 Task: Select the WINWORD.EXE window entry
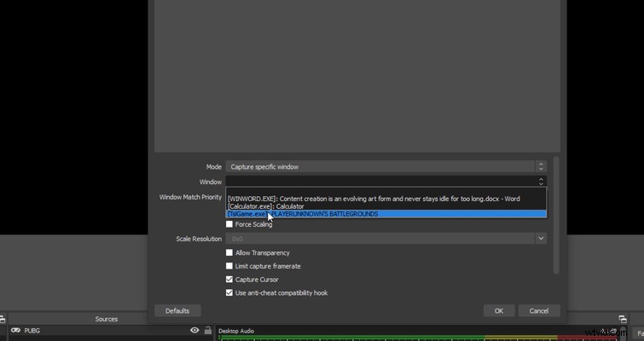(386, 199)
